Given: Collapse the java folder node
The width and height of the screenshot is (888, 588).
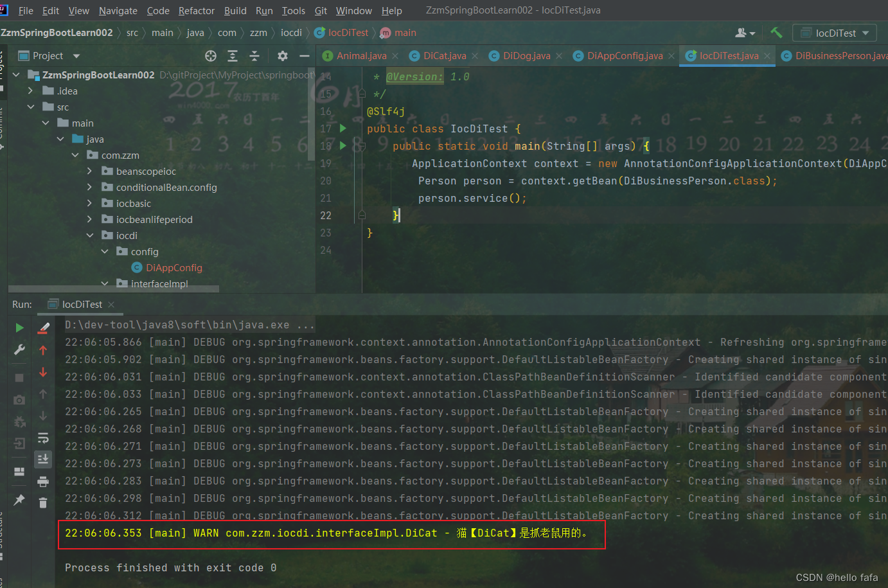Looking at the screenshot, I should (60, 139).
